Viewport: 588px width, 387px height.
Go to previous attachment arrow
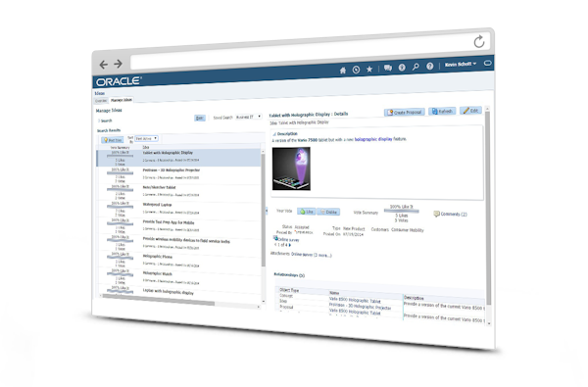[x=275, y=245]
